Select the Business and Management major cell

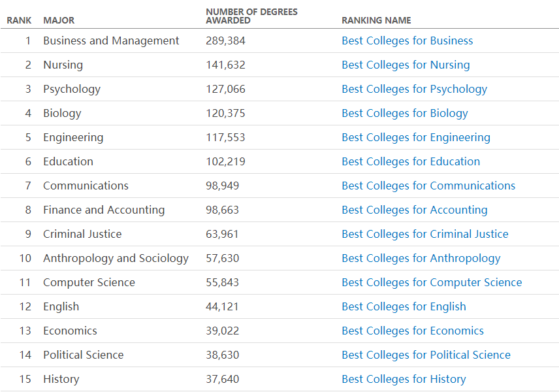pos(111,41)
